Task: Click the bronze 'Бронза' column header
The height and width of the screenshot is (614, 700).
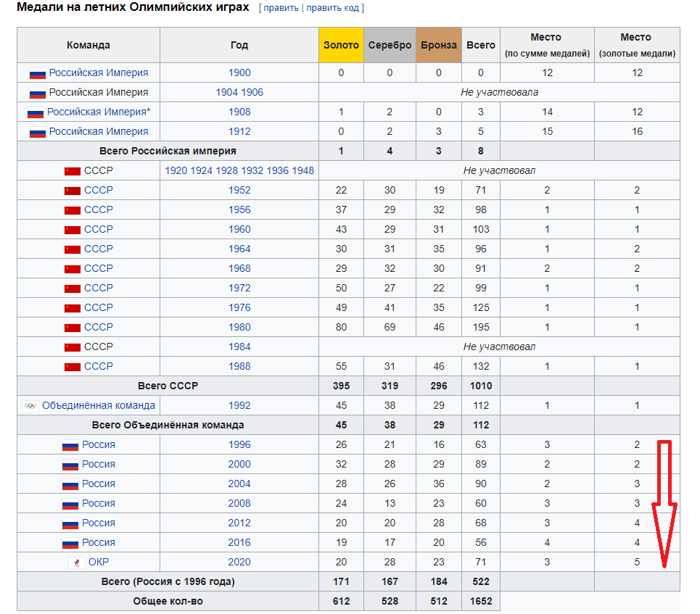Action: tap(439, 45)
